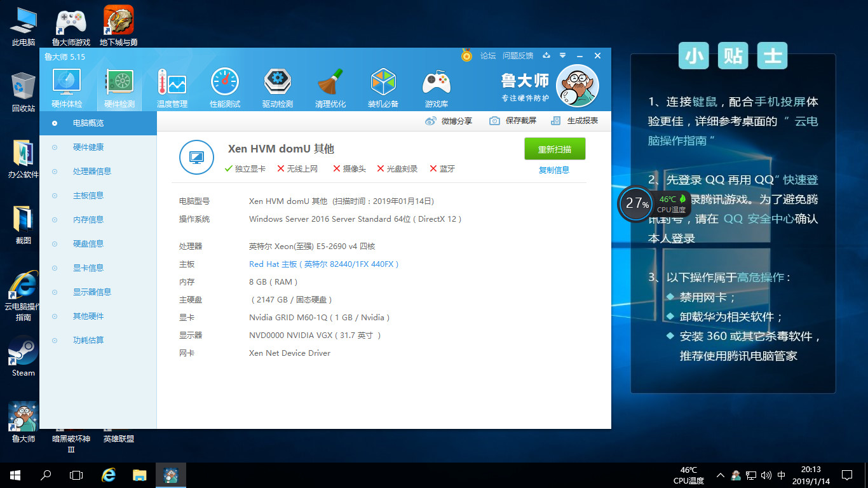This screenshot has height=488, width=868.
Task: Open Red Hat 主板 motherboard link
Action: tap(324, 264)
